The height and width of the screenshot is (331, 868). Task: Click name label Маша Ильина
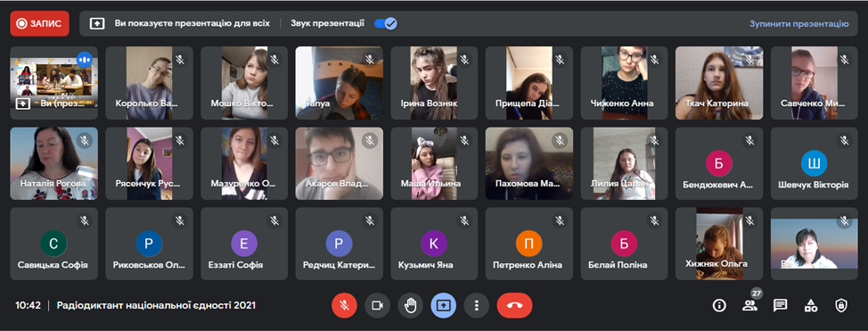[430, 184]
